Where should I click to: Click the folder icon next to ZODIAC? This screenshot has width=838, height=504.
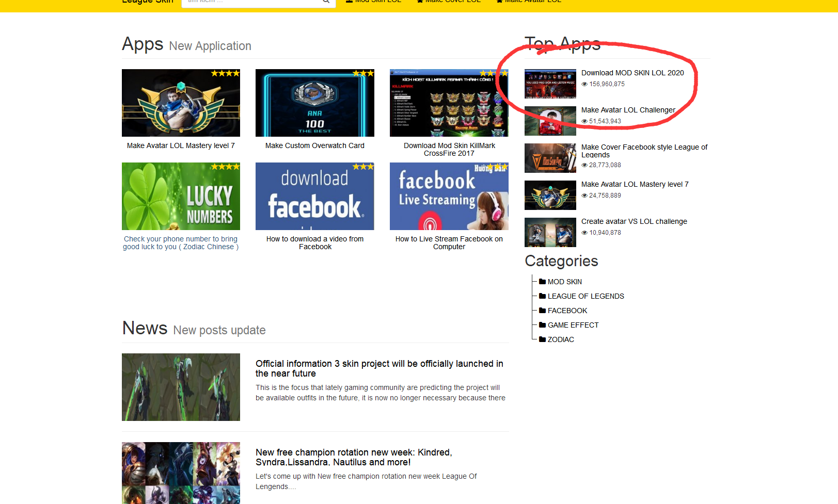[542, 339]
